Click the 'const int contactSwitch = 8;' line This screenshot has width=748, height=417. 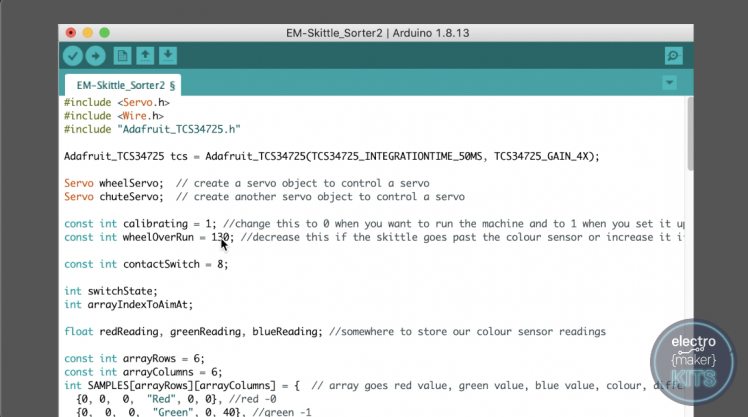[146, 264]
